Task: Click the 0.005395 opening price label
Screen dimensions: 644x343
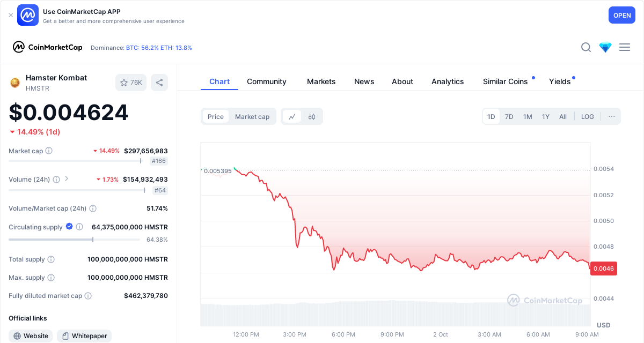Action: 217,171
